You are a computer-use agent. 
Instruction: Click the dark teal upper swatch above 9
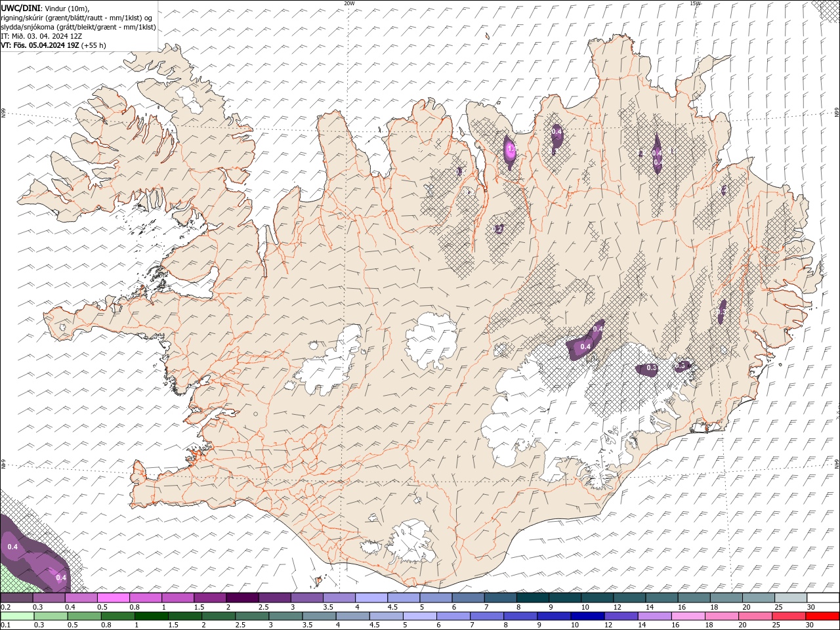pos(564,598)
